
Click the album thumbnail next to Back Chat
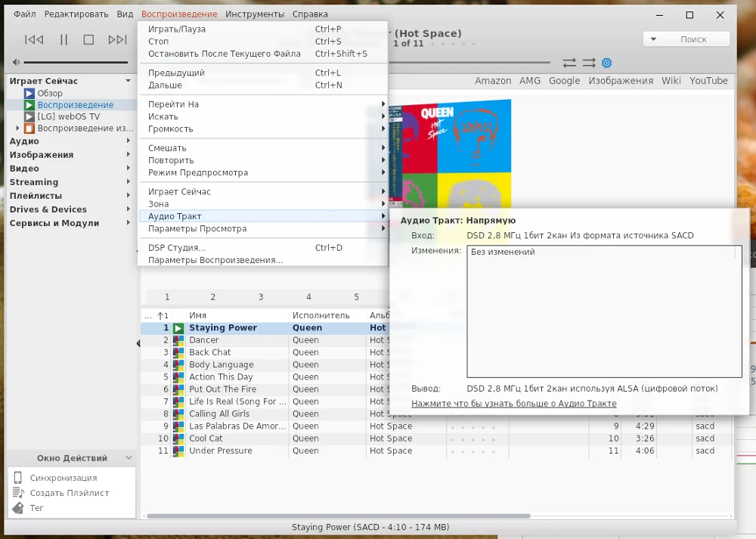178,352
